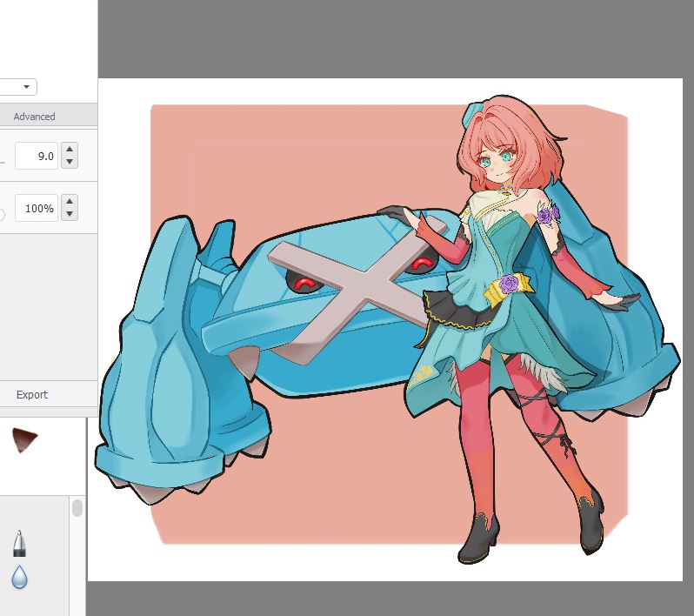Increase the 9.0 value with up arrow
Screen dimensions: 694x616
[70, 150]
